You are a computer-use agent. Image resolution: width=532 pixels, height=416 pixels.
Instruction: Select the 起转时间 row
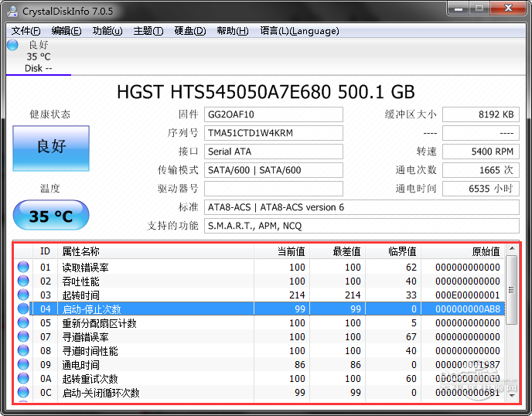click(x=260, y=295)
